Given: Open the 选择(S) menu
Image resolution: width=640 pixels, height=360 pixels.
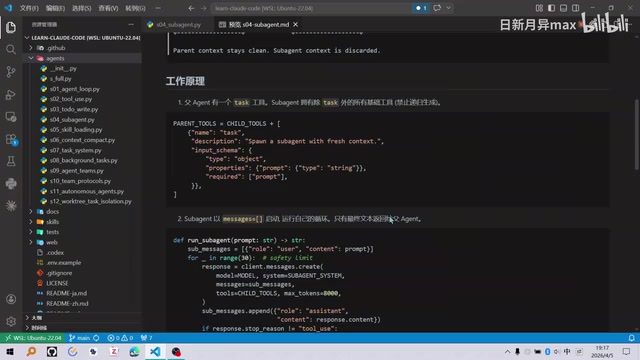Looking at the screenshot, I should point(81,8).
